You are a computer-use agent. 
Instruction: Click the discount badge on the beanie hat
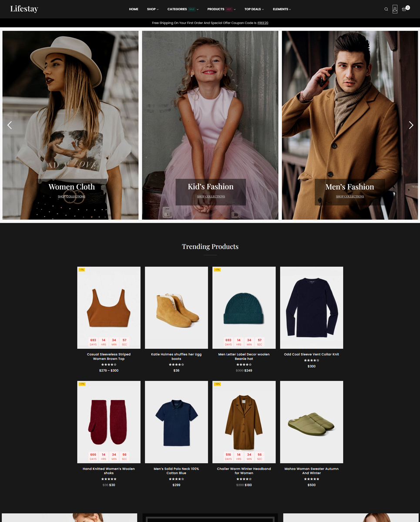217,270
